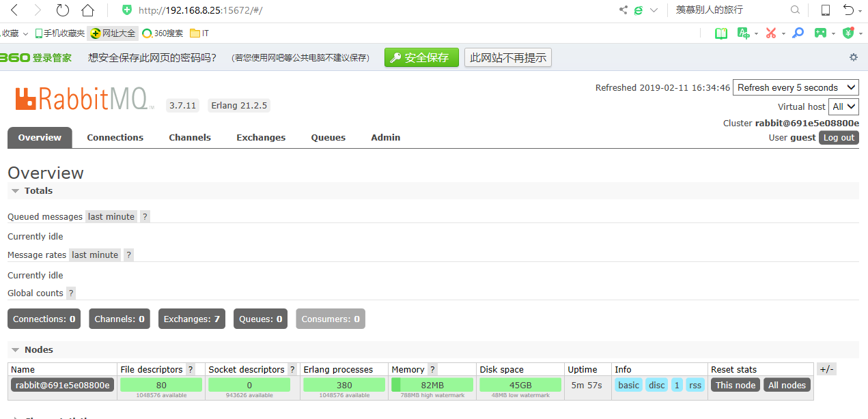Go back with the browser back arrow
Image resolution: width=868 pixels, height=419 pixels.
[15, 10]
